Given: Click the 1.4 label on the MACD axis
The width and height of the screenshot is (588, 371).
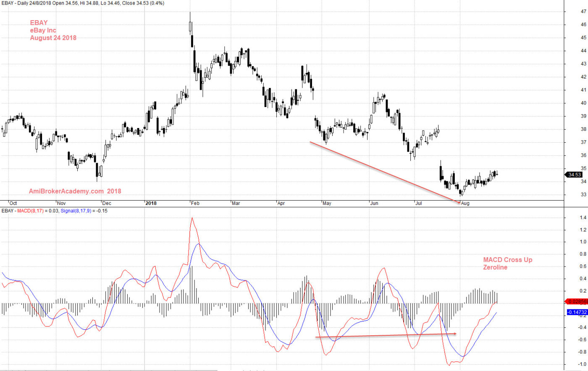Looking at the screenshot, I should (583, 217).
